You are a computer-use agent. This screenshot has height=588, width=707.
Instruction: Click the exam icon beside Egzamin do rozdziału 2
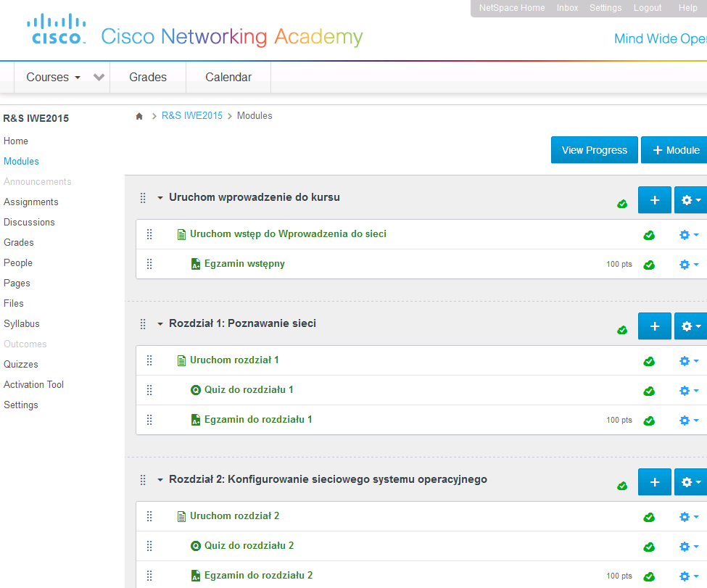[196, 576]
